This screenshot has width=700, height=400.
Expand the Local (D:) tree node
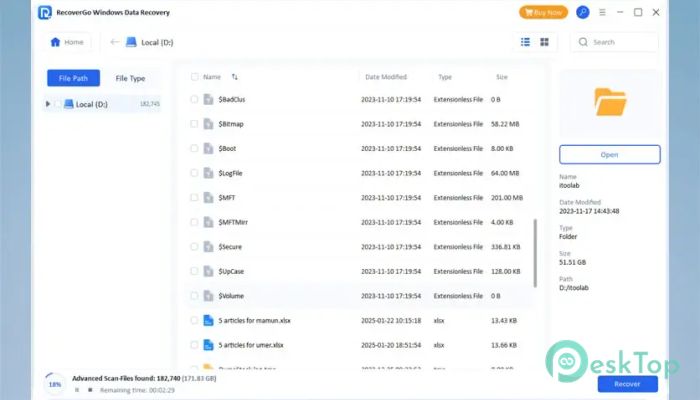point(48,104)
